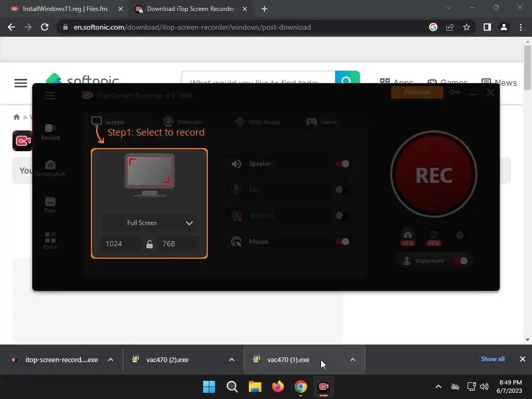Click the Softonic search input field
Image resolution: width=532 pixels, height=399 pixels.
tap(259, 77)
